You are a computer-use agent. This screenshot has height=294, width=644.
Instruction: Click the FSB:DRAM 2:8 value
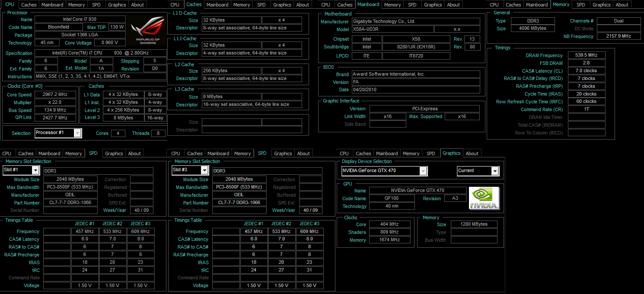(x=587, y=63)
